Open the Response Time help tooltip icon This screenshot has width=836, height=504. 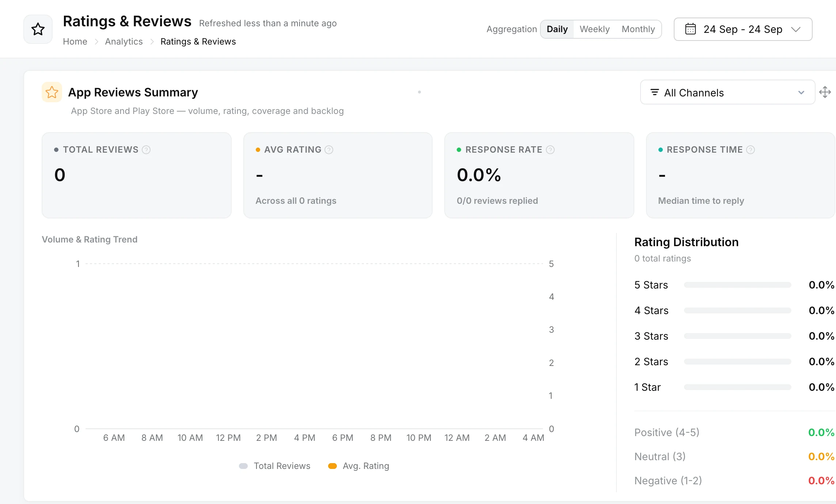click(750, 150)
